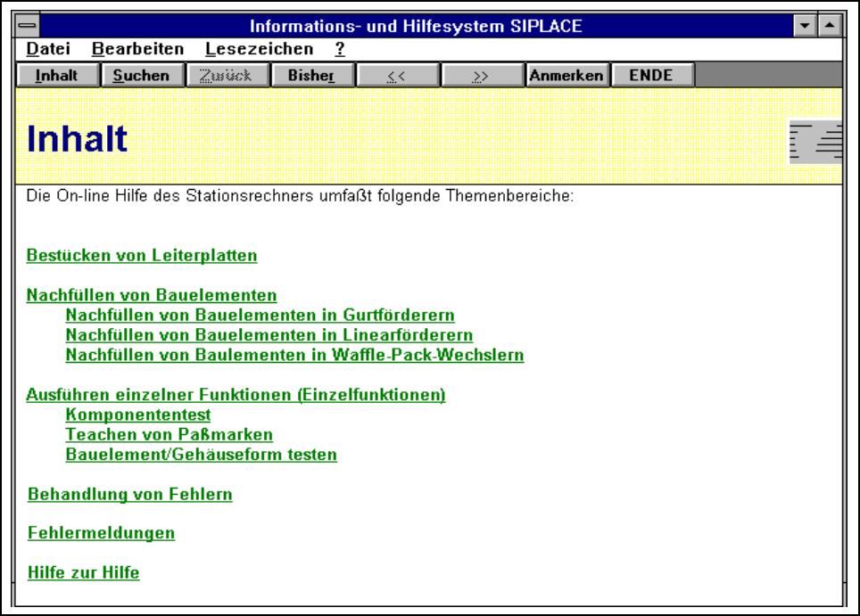Go to previous topic with << button

(x=396, y=76)
